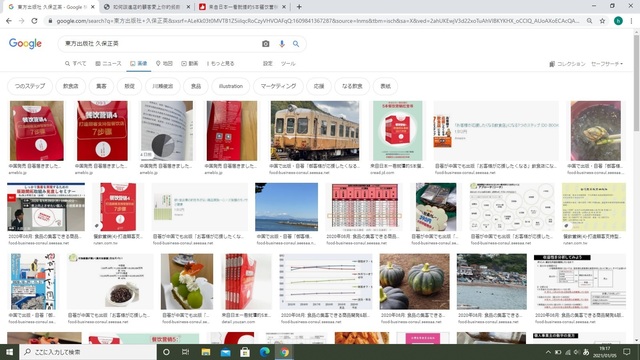Select the 画像 search tab

(138, 64)
